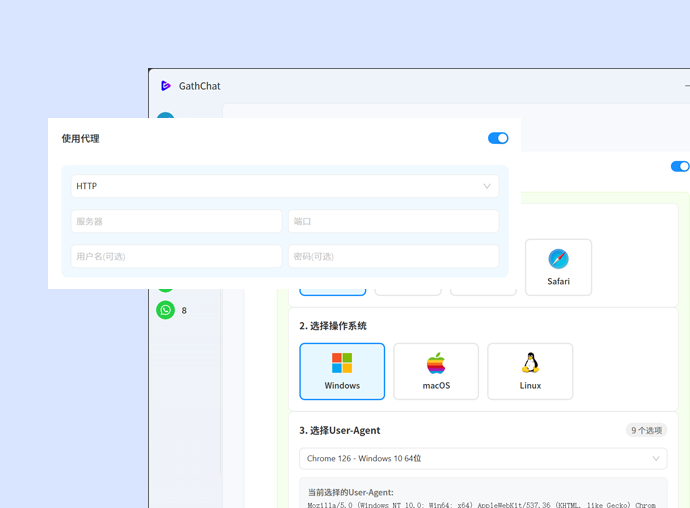Click the 服务器 server input field
Image resolution: width=690 pixels, height=508 pixels.
pyautogui.click(x=176, y=221)
